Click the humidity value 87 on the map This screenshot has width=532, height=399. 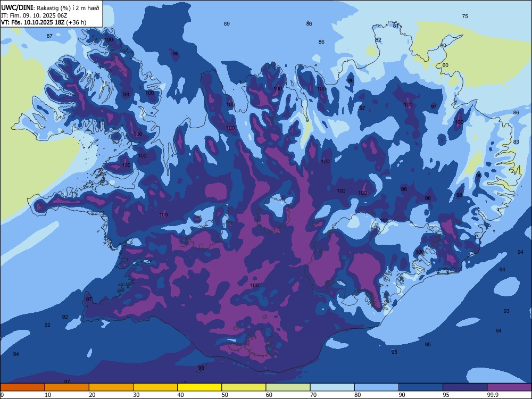pyautogui.click(x=49, y=36)
